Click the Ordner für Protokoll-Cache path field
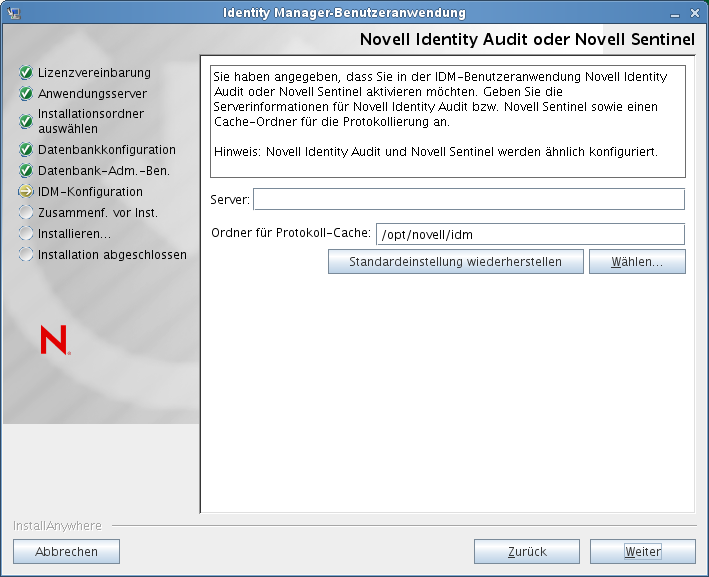709x577 pixels. coord(530,234)
